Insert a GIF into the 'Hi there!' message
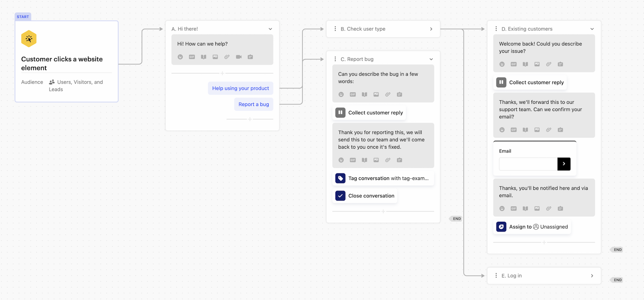 click(192, 57)
